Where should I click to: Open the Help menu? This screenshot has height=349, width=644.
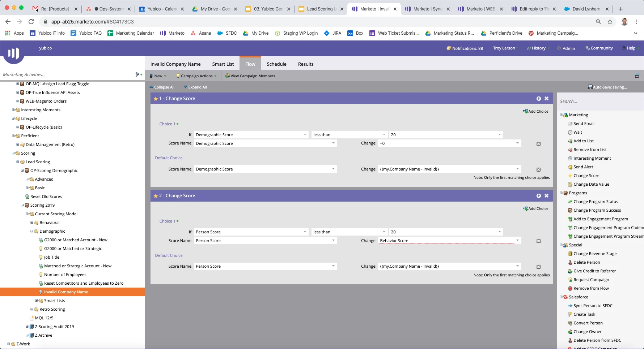[631, 48]
